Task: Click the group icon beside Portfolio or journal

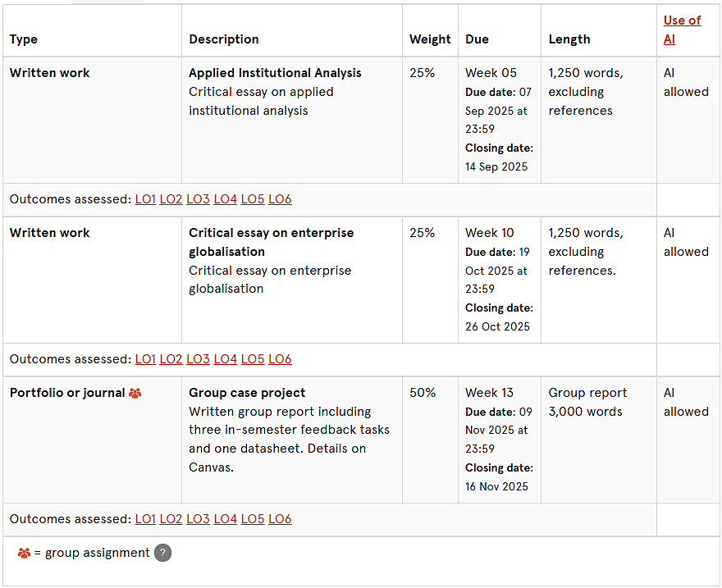Action: coord(135,393)
